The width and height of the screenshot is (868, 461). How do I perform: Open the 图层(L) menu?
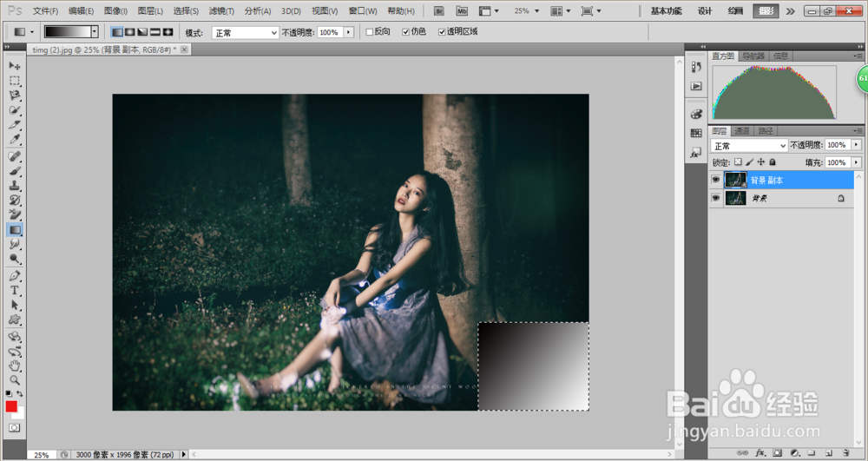pyautogui.click(x=150, y=11)
